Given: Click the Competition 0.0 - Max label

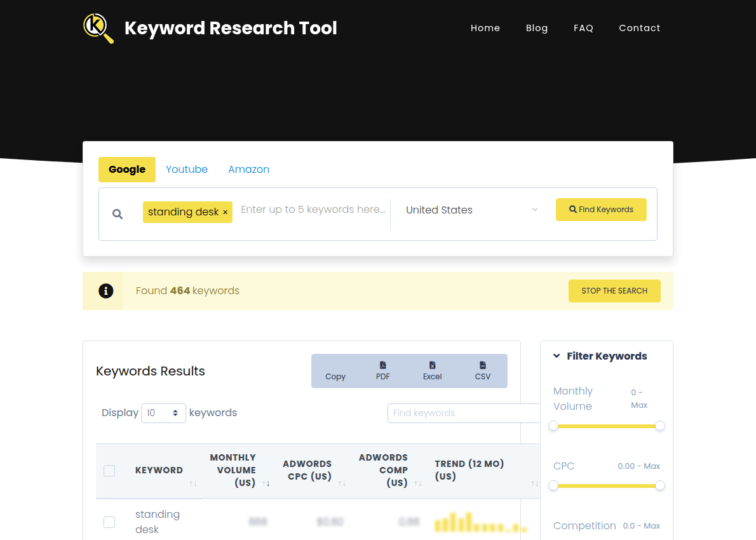Looking at the screenshot, I should (x=607, y=525).
